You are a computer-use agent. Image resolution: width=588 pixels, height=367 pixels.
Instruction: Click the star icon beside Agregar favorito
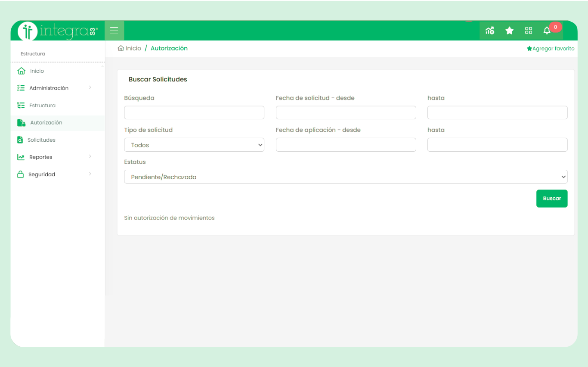click(529, 49)
